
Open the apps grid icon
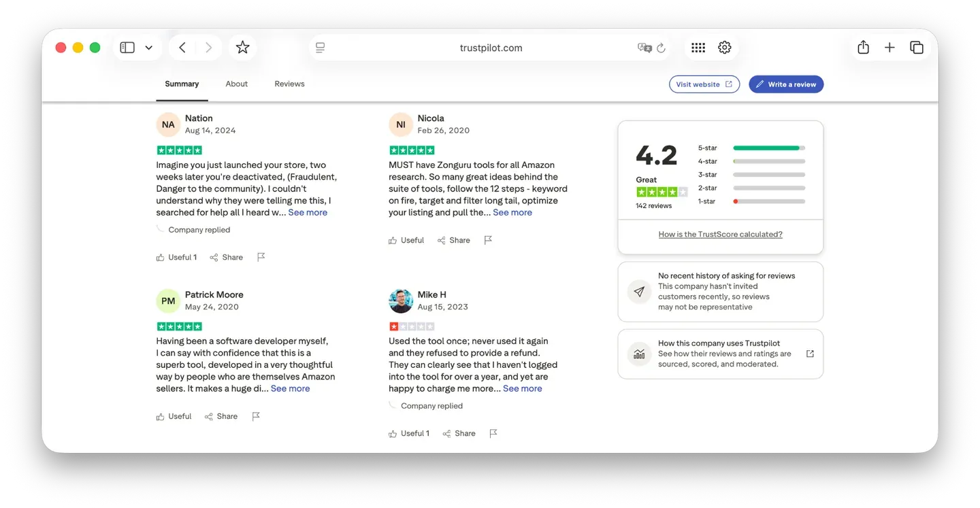pos(698,48)
